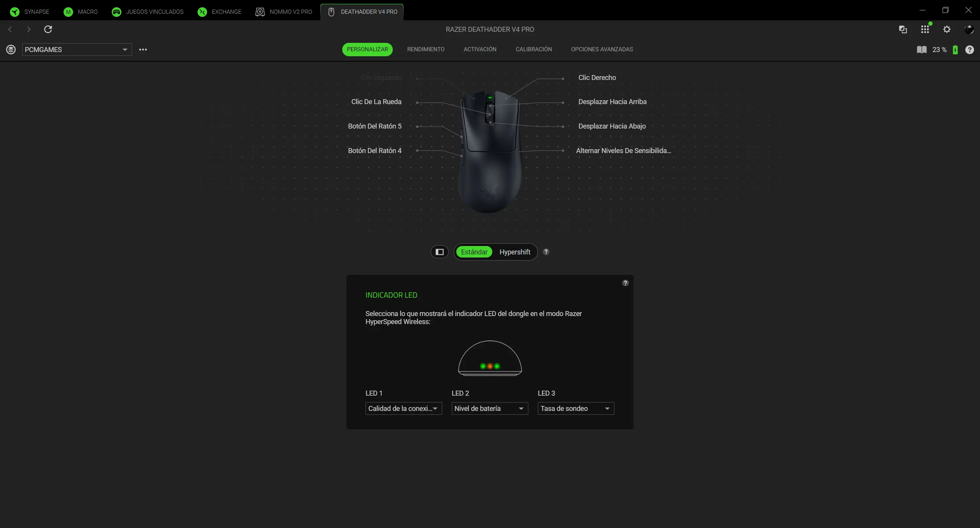Open LED 3 Tasa de sondeo dropdown
Viewport: 980px width, 528px height.
[x=576, y=408]
